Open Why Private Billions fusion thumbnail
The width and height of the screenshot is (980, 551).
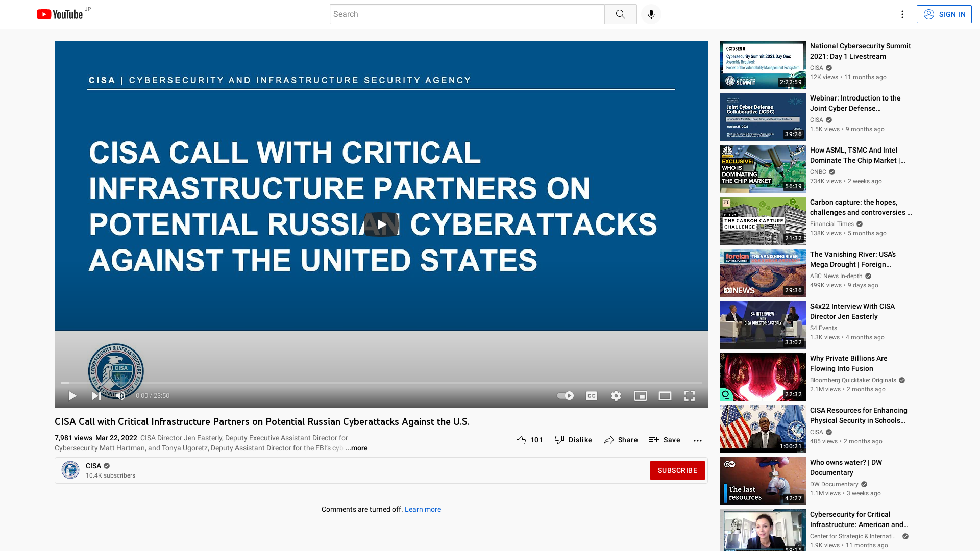coord(763,377)
